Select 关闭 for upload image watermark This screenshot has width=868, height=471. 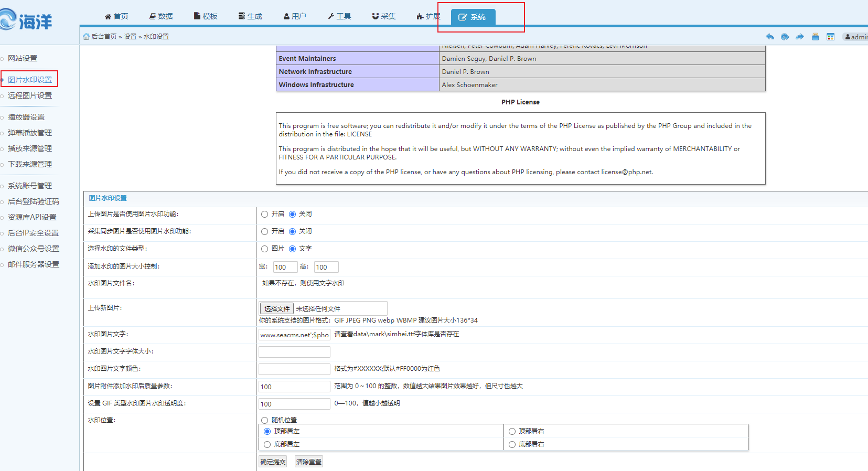[x=292, y=214]
